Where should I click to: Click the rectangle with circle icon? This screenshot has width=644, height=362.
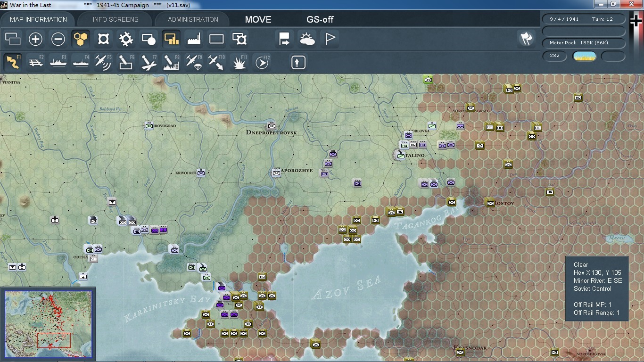(x=149, y=39)
